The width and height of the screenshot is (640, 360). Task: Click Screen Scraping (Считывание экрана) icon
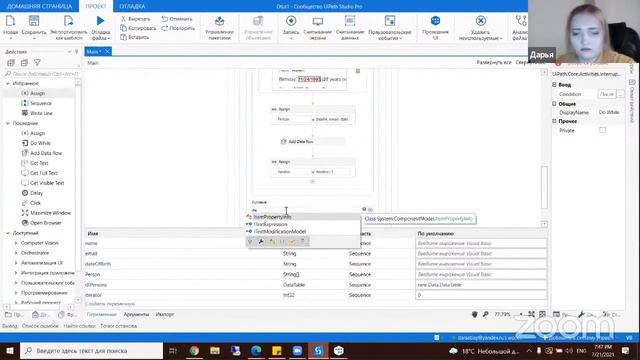coord(318,21)
